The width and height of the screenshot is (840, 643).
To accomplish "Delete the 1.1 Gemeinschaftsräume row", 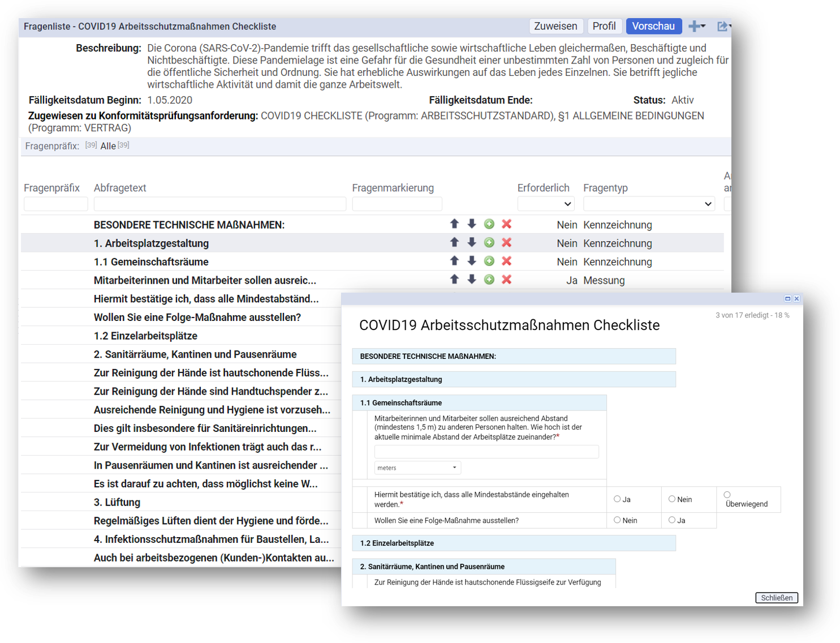I will click(507, 261).
